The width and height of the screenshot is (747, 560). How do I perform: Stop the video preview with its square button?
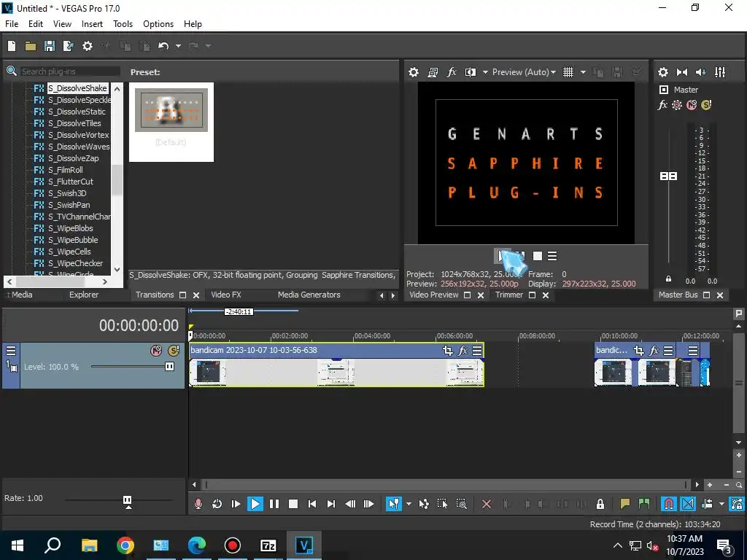(x=538, y=256)
